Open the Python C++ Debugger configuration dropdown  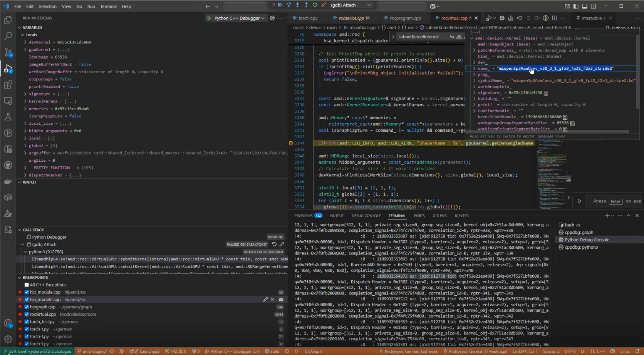pos(239,18)
